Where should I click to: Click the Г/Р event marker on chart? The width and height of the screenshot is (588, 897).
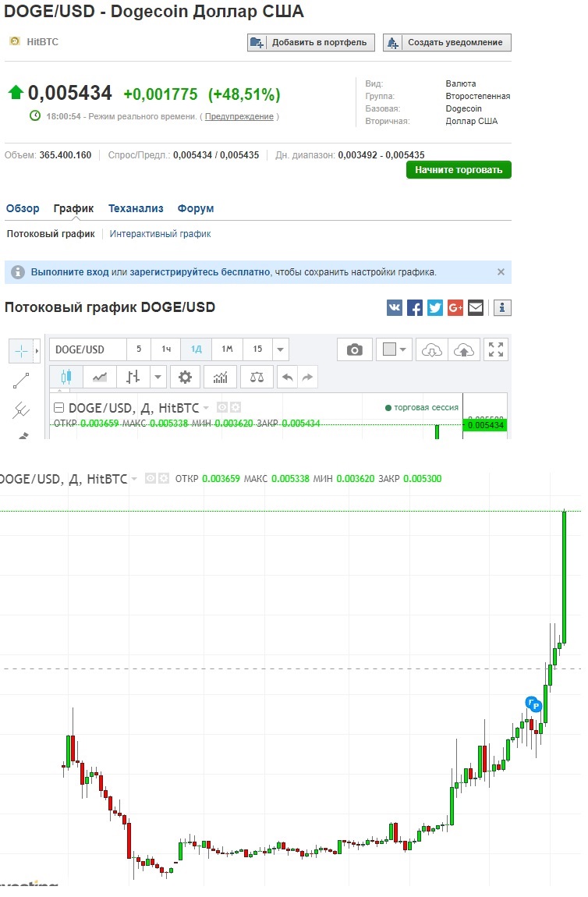pyautogui.click(x=533, y=704)
